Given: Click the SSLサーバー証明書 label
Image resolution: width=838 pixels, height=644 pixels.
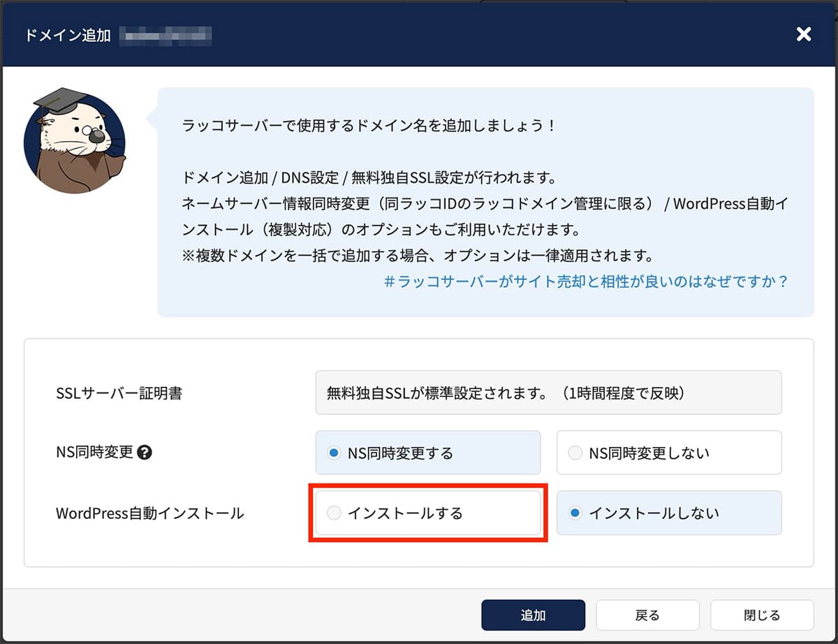Looking at the screenshot, I should [x=119, y=393].
